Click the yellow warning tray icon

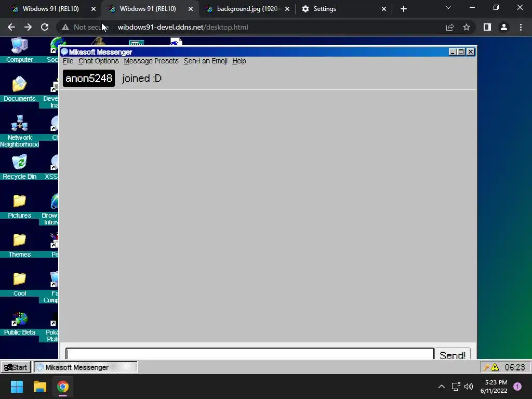point(495,367)
